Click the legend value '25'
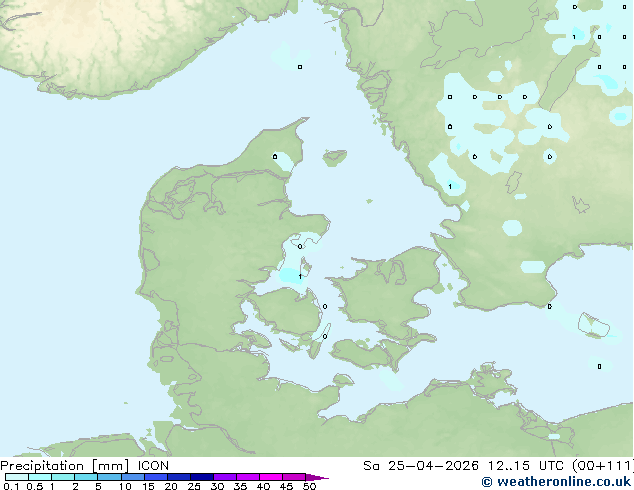634x490 pixels. coord(194,486)
